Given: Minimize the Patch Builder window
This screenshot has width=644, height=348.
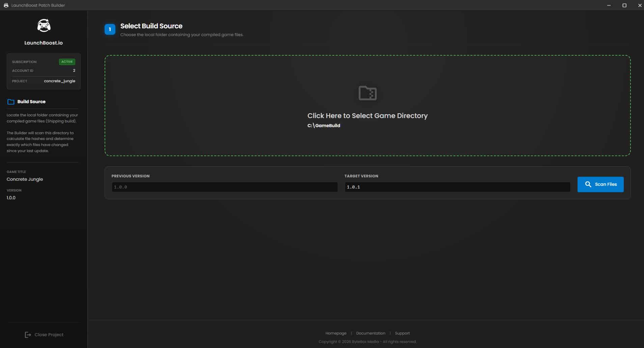Looking at the screenshot, I should click(x=609, y=5).
